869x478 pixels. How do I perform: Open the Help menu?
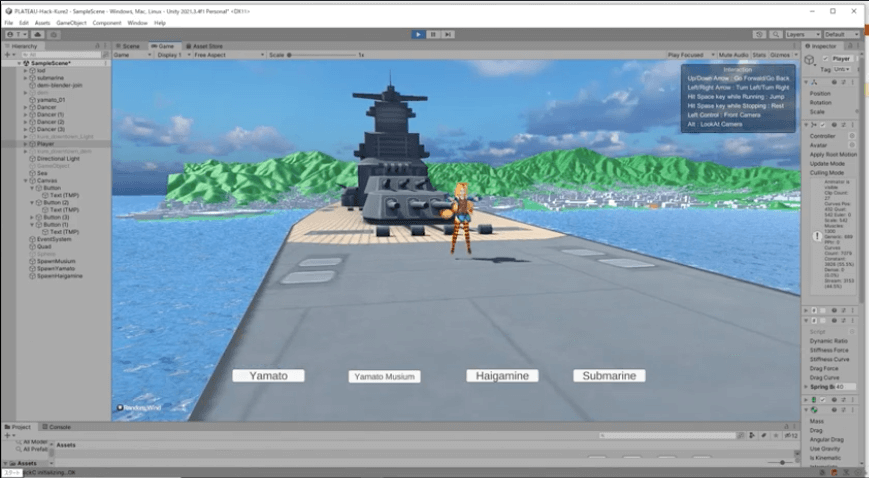point(160,23)
